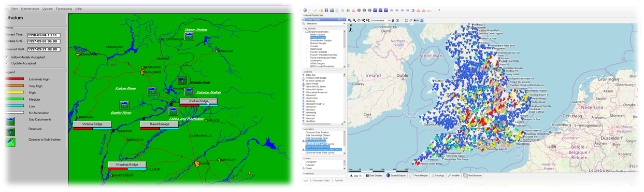Select Fluvial Gauges data source
Screen dimensions: 644x192
[x=318, y=37]
